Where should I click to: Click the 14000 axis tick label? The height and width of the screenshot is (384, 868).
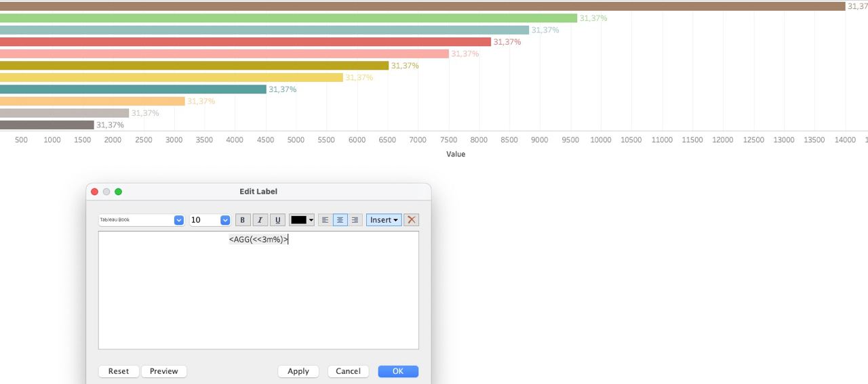point(845,140)
